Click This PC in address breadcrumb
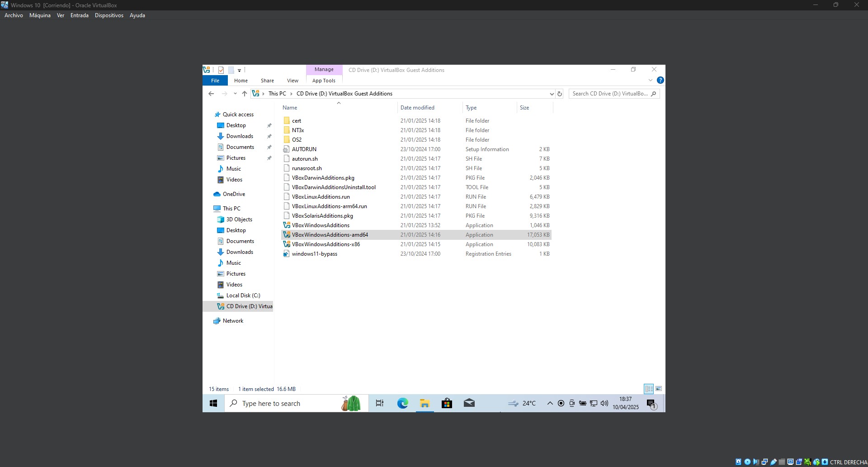The image size is (868, 467). [277, 94]
